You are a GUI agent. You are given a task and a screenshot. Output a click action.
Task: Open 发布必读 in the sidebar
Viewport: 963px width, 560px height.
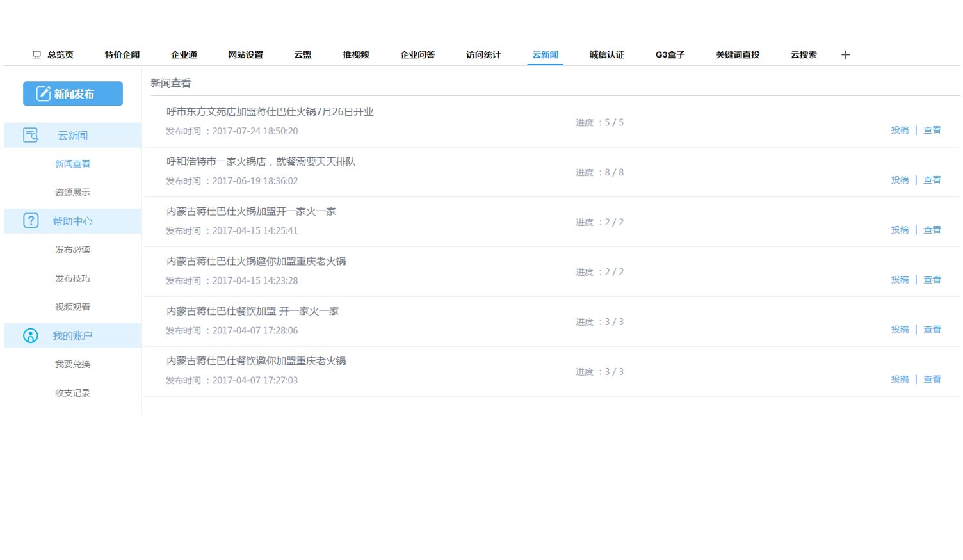coord(72,250)
